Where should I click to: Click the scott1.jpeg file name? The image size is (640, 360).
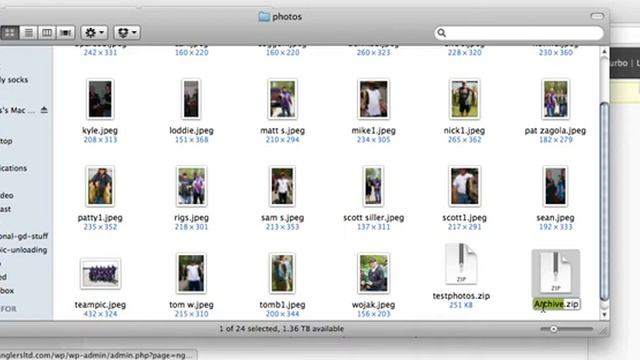click(x=464, y=218)
